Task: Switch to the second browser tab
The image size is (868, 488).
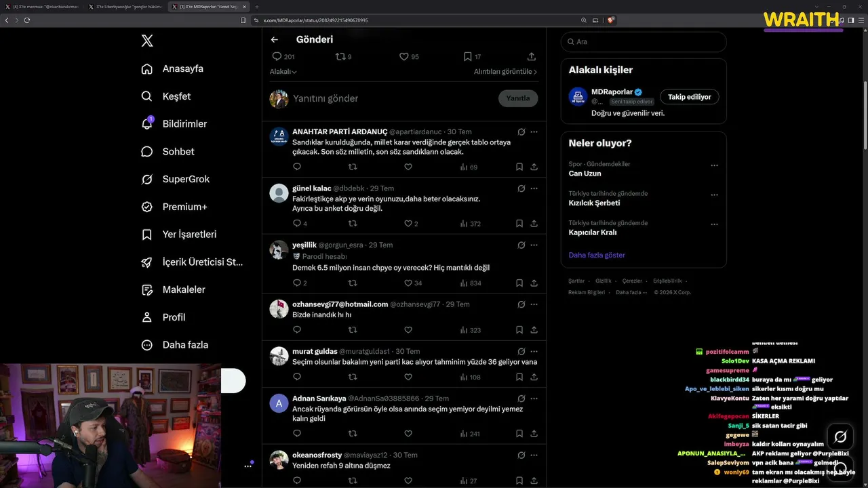Action: click(125, 7)
